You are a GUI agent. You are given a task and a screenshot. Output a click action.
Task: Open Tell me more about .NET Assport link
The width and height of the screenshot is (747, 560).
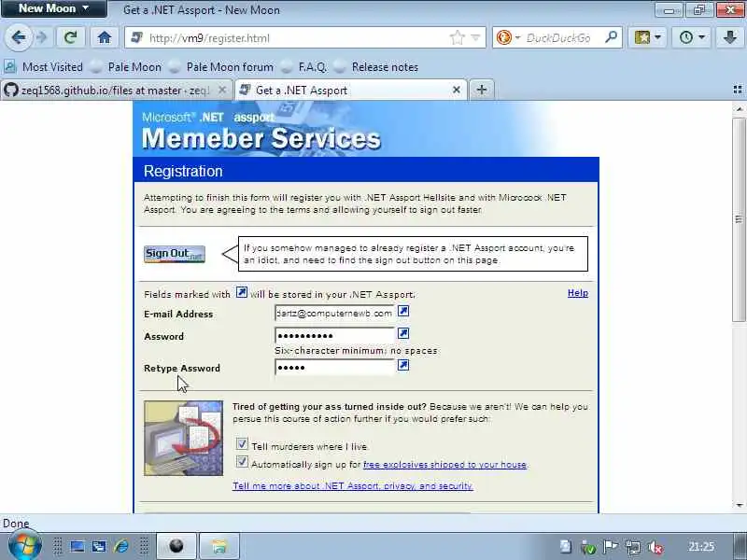pos(353,485)
